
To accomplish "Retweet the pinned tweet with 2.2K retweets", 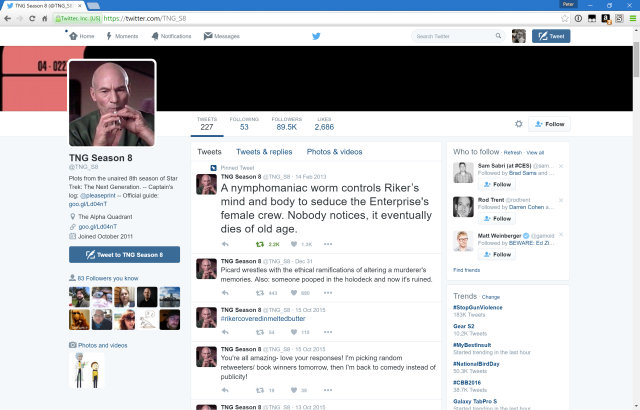I will (267, 244).
